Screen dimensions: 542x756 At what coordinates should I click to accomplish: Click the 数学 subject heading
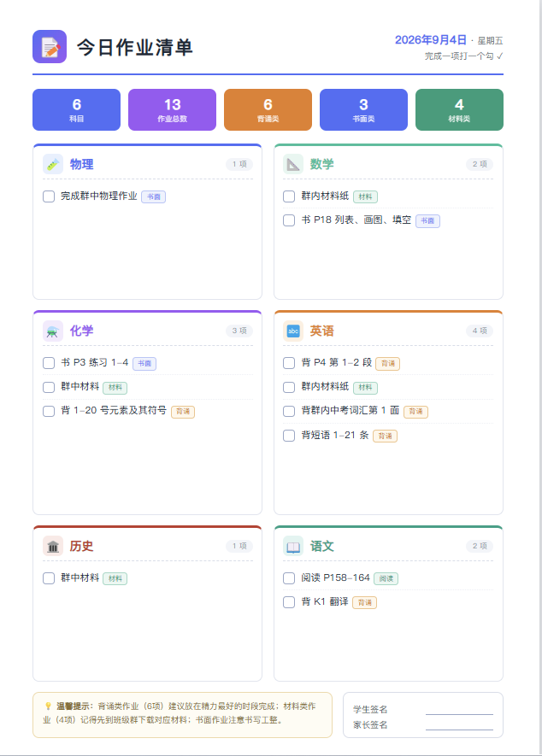pos(322,164)
